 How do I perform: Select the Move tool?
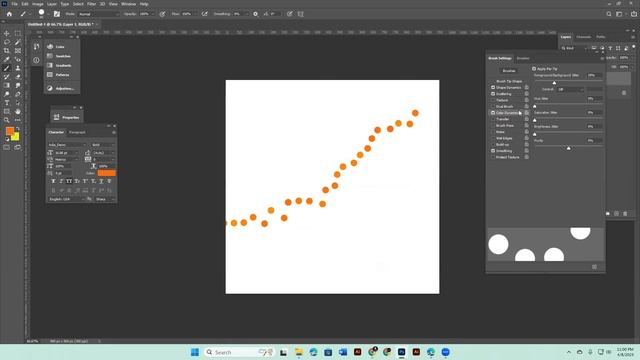click(x=7, y=33)
